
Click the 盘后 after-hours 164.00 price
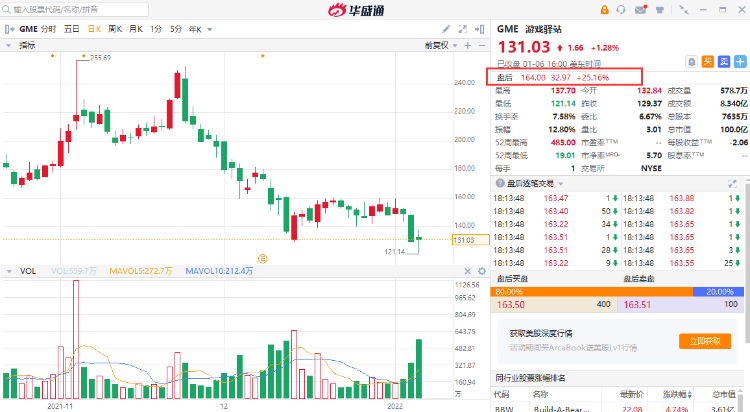pyautogui.click(x=533, y=78)
